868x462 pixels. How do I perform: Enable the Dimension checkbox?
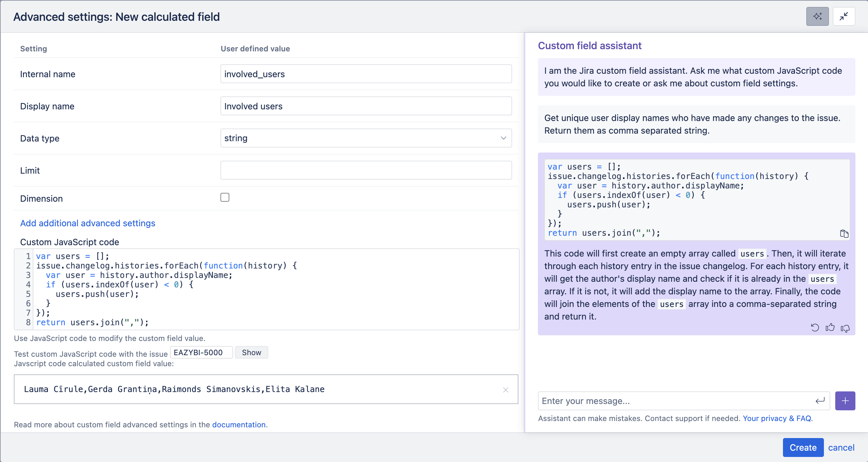click(x=225, y=197)
